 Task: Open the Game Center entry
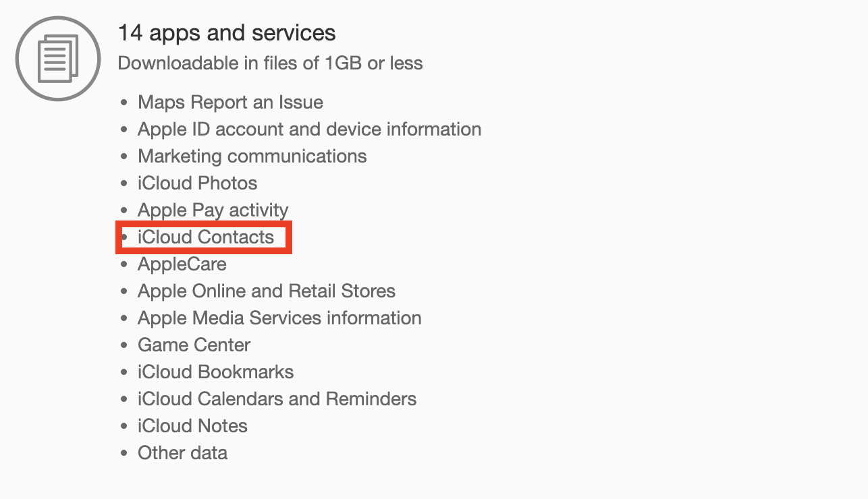[x=194, y=345]
